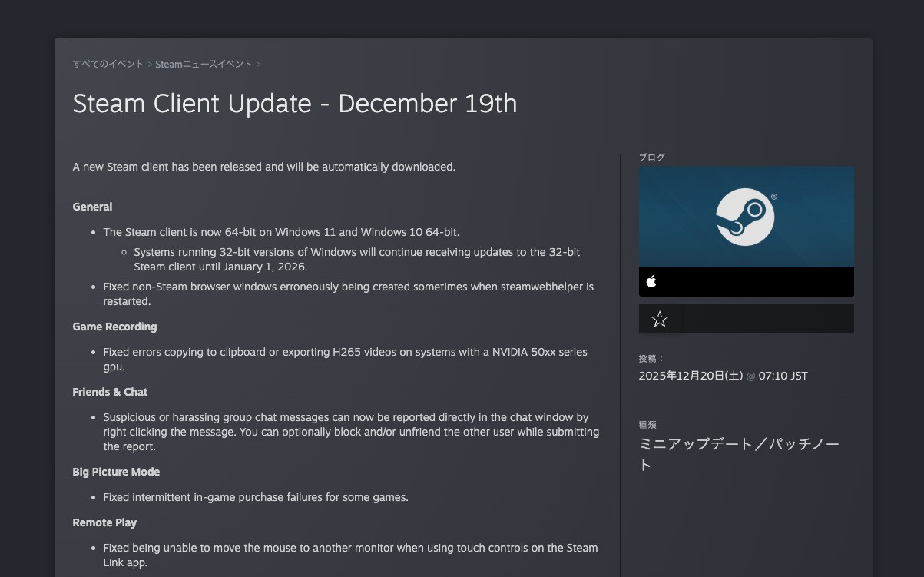Click the Steam Client Update - December 19th title

pos(295,104)
